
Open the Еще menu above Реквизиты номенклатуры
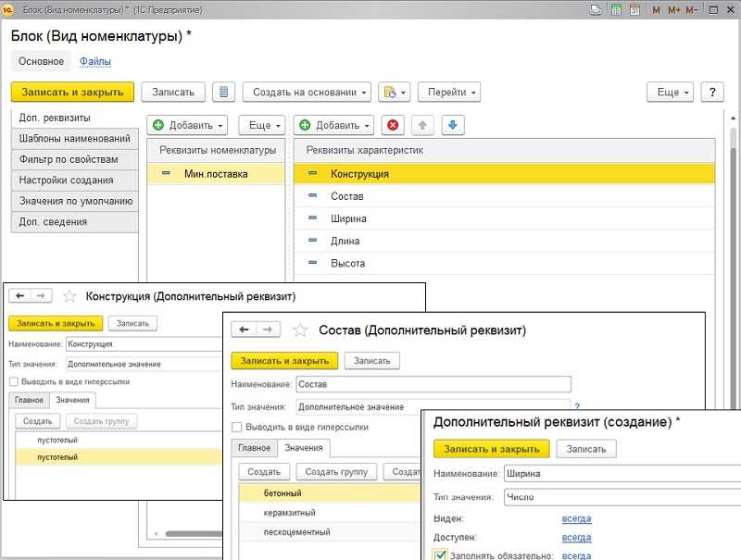262,125
